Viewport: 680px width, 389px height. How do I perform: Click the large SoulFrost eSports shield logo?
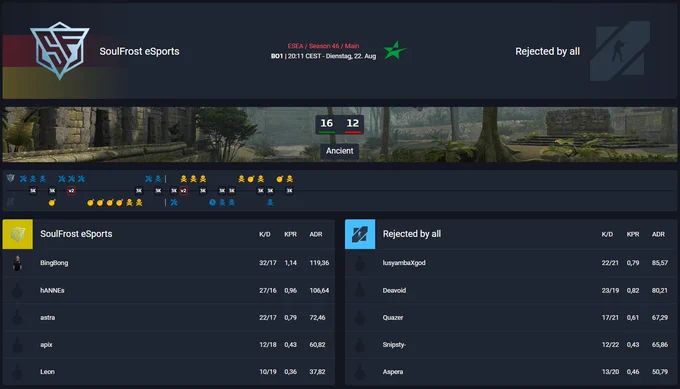pos(60,50)
